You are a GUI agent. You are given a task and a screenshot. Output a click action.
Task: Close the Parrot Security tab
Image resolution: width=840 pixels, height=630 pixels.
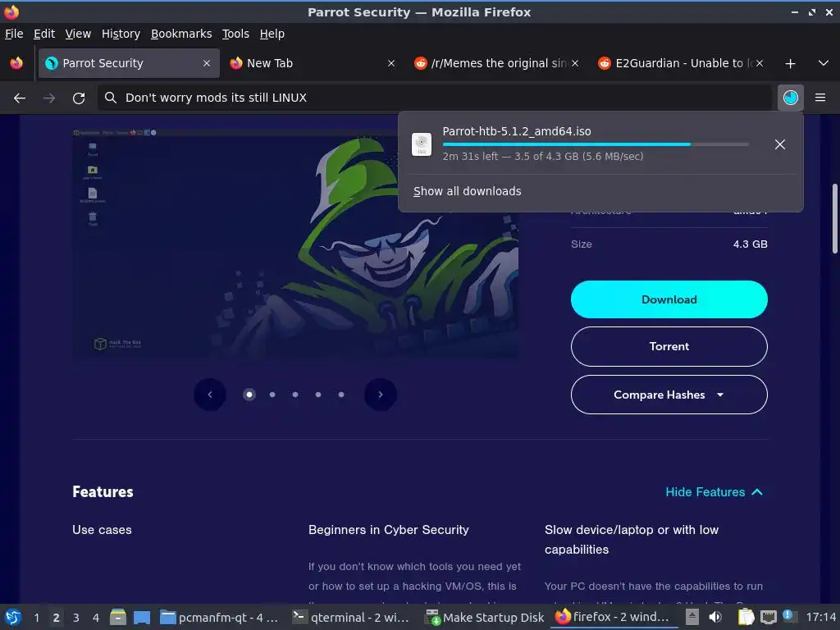click(207, 63)
